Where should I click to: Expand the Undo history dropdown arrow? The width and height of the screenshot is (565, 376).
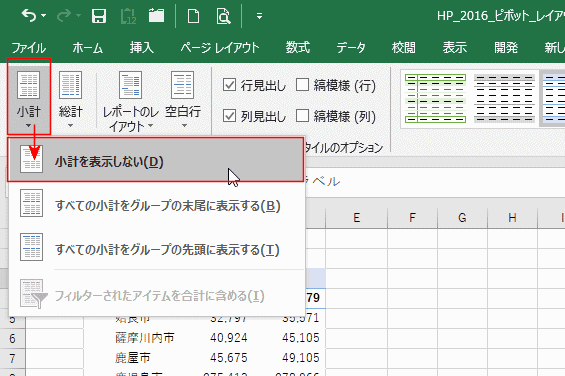pyautogui.click(x=44, y=16)
